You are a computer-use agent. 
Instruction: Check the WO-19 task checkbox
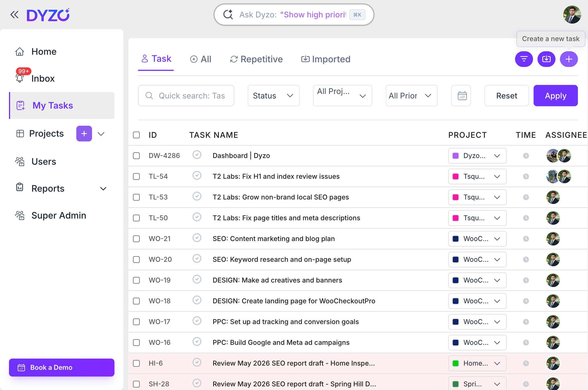(136, 280)
